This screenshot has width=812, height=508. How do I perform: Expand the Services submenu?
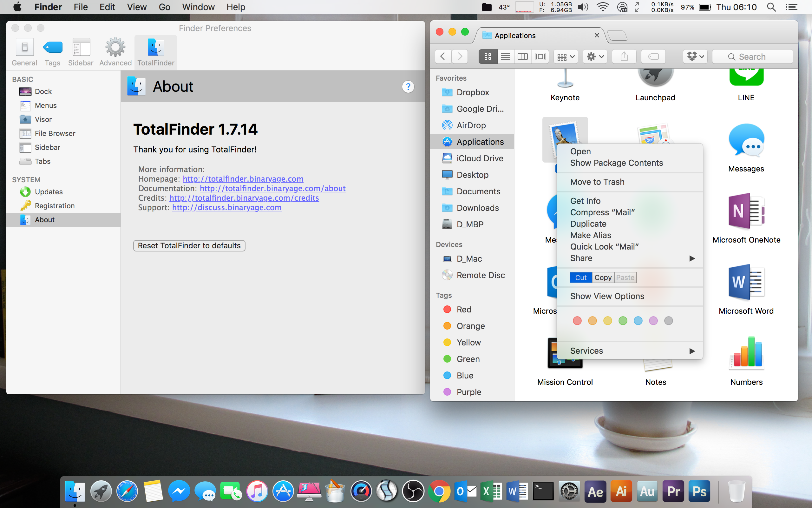pos(630,351)
